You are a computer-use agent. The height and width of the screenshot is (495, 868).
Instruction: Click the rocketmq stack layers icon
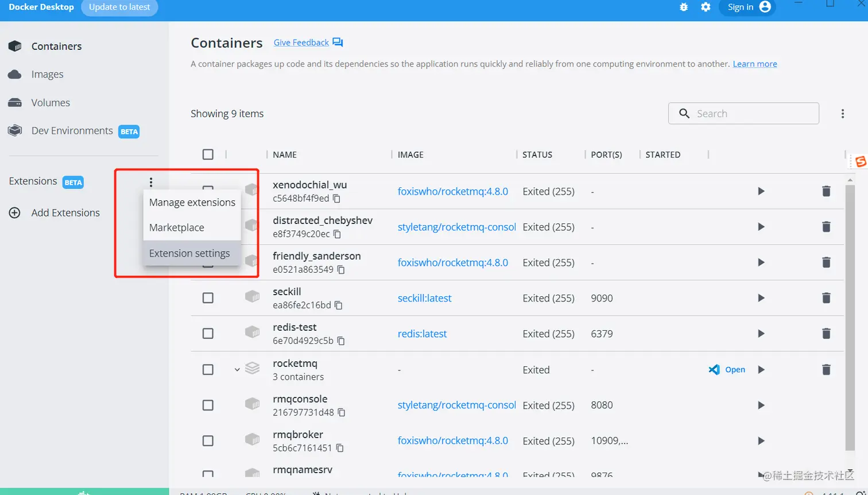click(x=252, y=368)
